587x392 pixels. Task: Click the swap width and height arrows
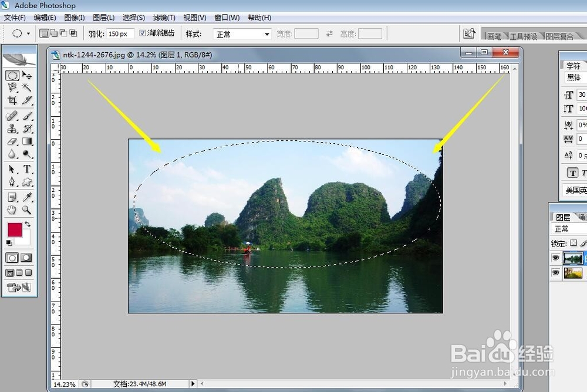point(329,33)
